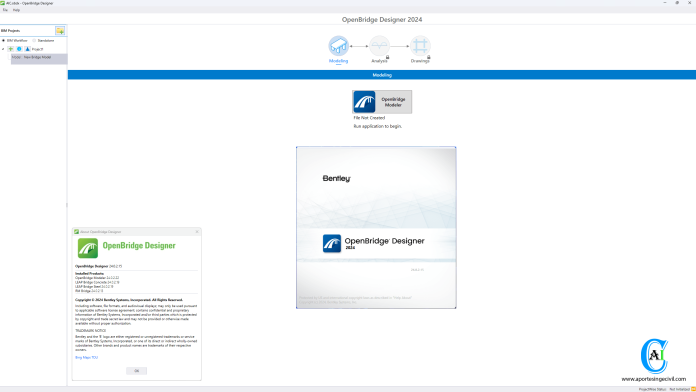Select the BIM Workflow radio button
This screenshot has height=392, width=696.
pyautogui.click(x=4, y=40)
